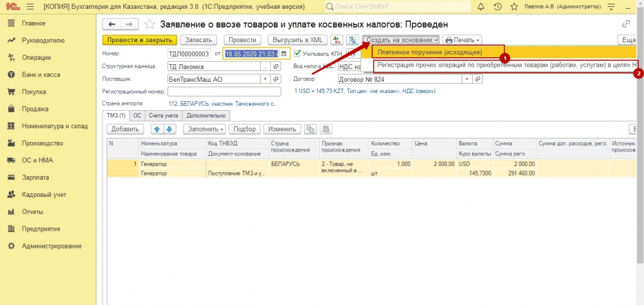
Task: Click the Договор № 824 field
Action: tap(400, 79)
